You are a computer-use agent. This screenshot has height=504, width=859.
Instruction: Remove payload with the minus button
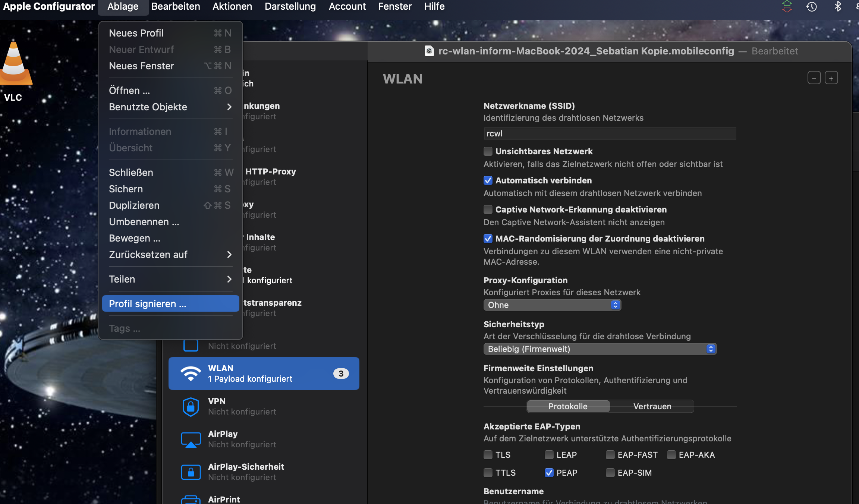coord(814,78)
